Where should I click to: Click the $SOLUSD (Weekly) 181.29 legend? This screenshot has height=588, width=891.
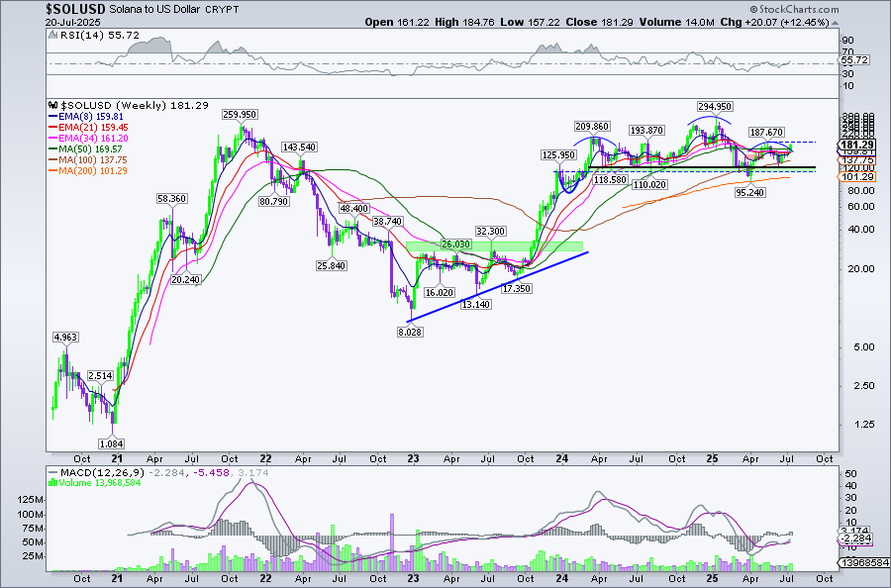134,105
